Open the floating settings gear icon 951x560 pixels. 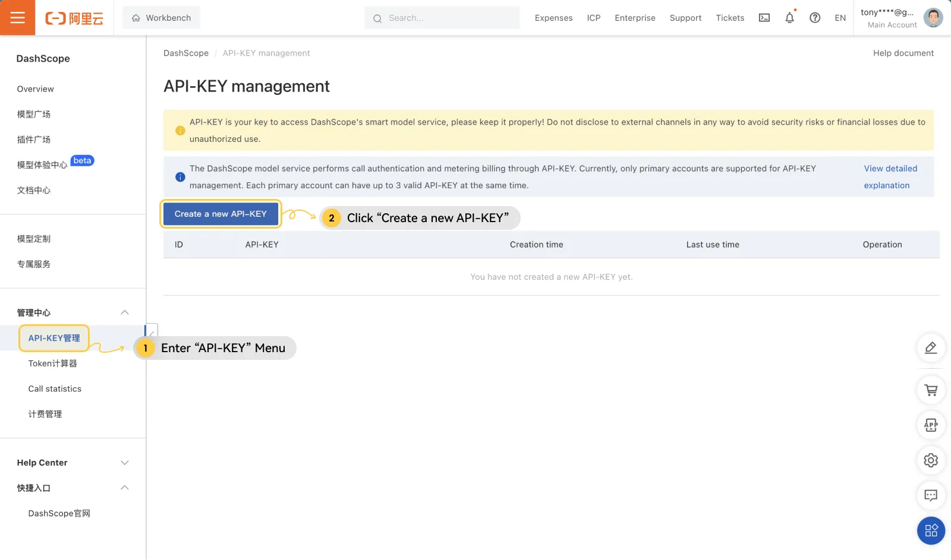click(931, 460)
